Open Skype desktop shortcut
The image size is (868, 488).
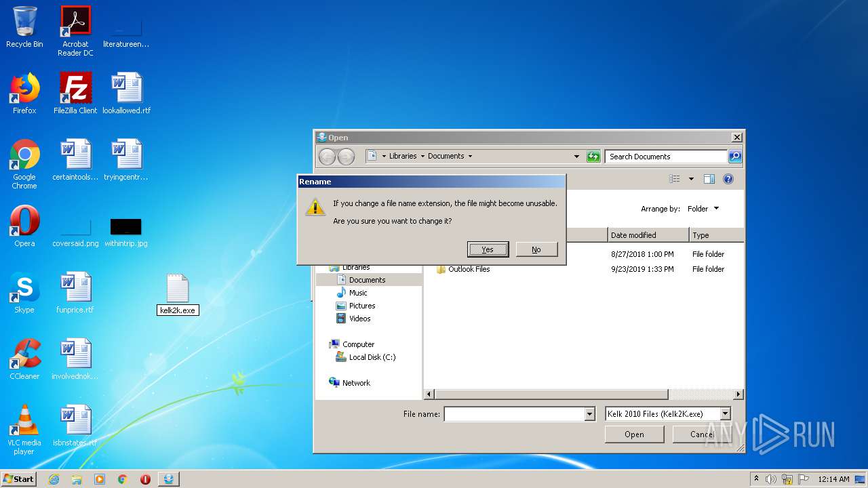[24, 293]
